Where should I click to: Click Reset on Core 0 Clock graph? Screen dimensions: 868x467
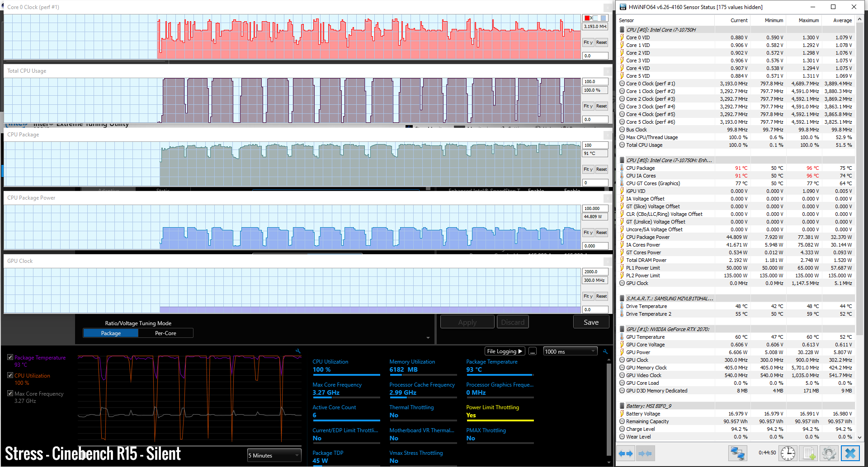click(601, 42)
